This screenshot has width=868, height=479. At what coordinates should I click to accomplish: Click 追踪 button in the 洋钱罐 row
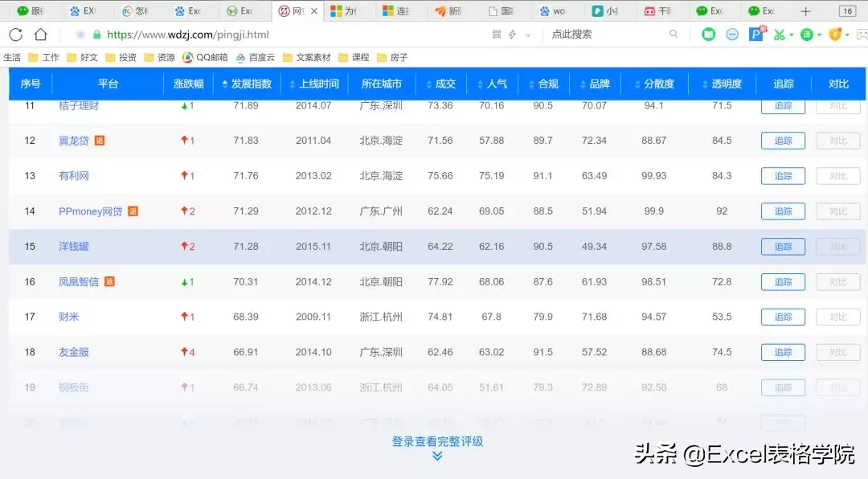coord(783,247)
